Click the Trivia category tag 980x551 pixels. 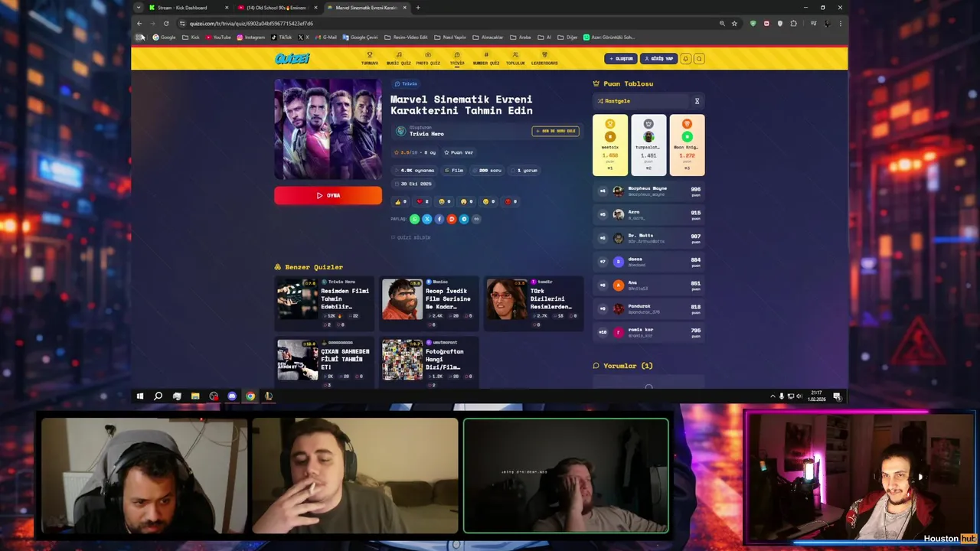pos(407,83)
